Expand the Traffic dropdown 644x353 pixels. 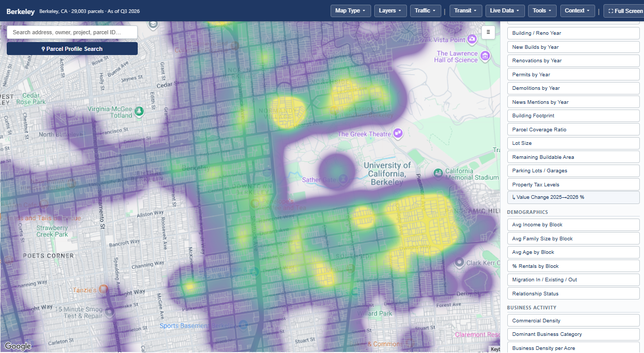pyautogui.click(x=426, y=10)
